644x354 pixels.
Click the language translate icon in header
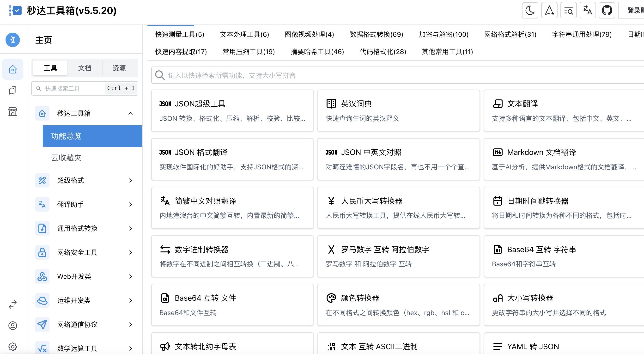pos(588,11)
